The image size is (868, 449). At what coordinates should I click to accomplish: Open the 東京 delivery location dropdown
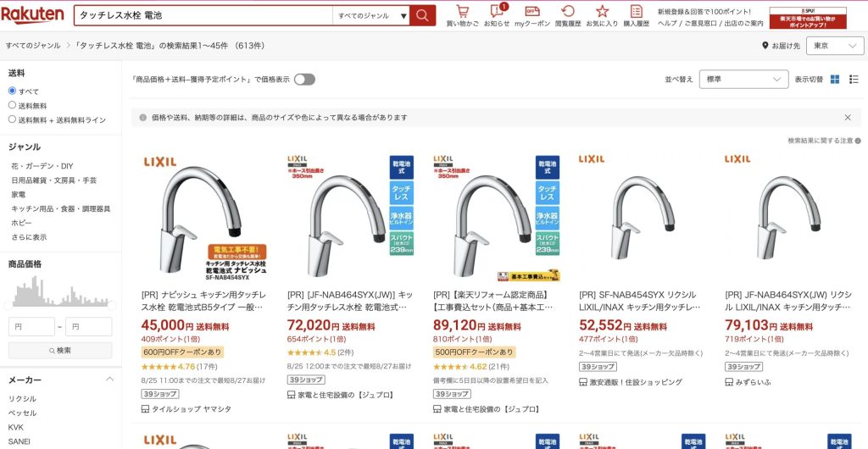pyautogui.click(x=835, y=46)
